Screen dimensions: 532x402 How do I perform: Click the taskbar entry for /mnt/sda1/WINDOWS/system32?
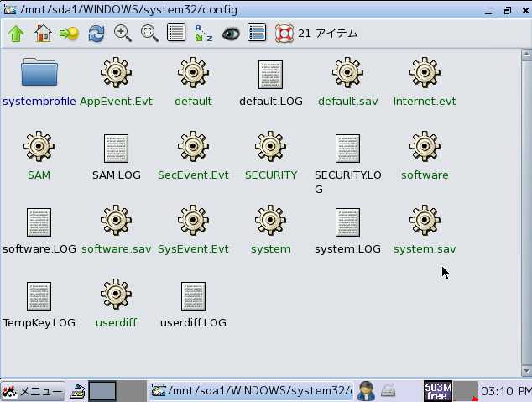coord(252,391)
